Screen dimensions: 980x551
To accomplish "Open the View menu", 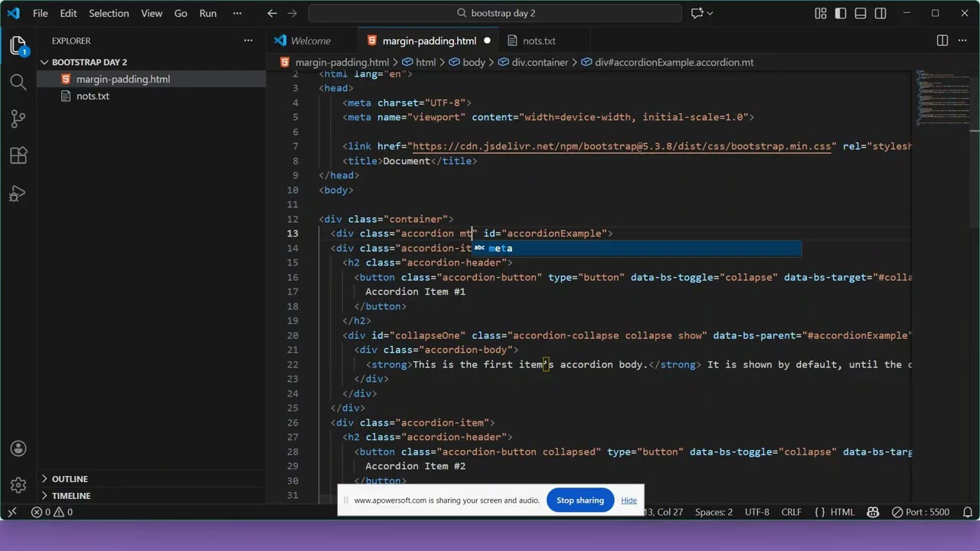I will coord(152,13).
